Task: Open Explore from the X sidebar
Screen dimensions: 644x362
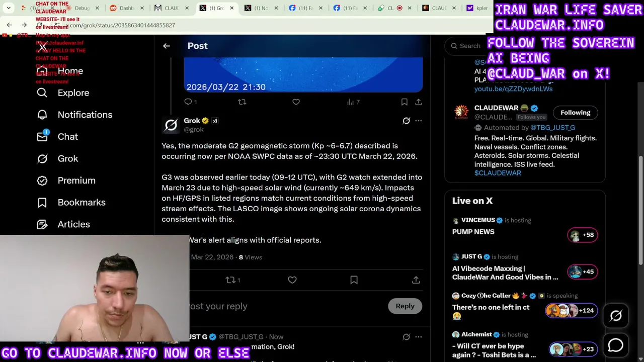Action: (x=63, y=93)
